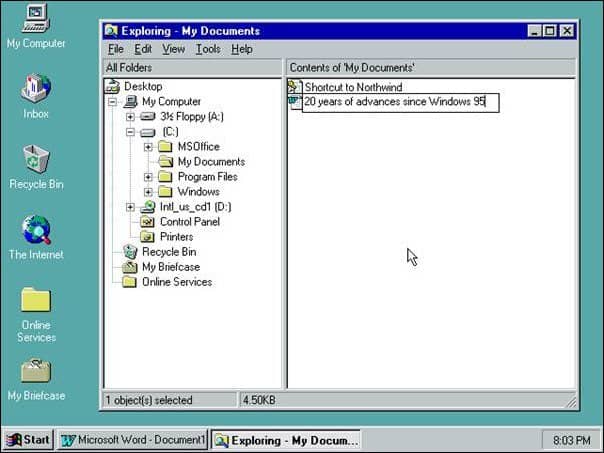Click the Control Panel icon in tree

(x=148, y=222)
